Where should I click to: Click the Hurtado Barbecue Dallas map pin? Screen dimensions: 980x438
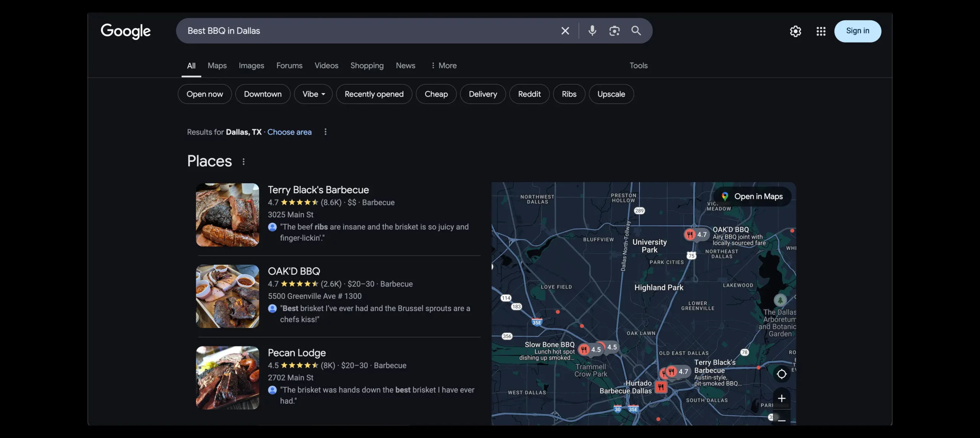click(x=661, y=387)
